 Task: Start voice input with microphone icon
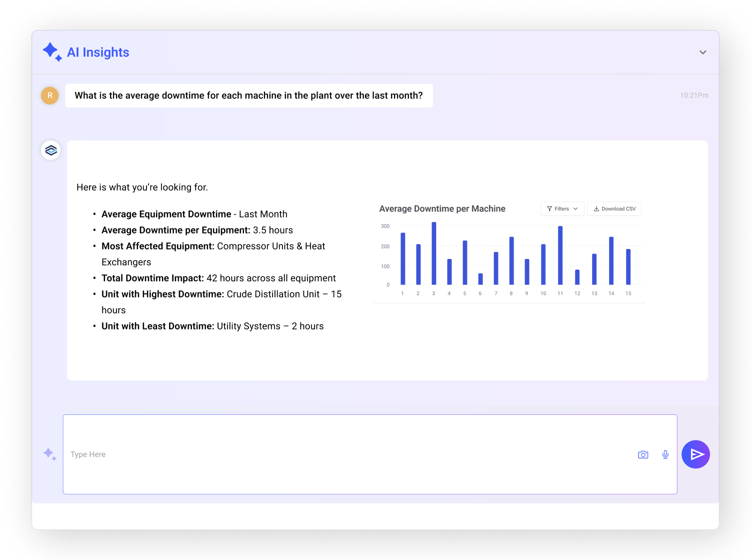tap(665, 454)
